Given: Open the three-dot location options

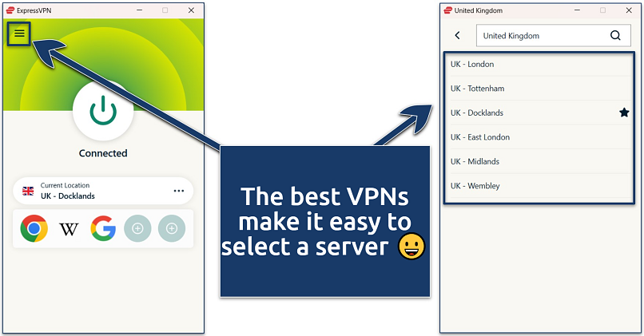Looking at the screenshot, I should coord(179,191).
